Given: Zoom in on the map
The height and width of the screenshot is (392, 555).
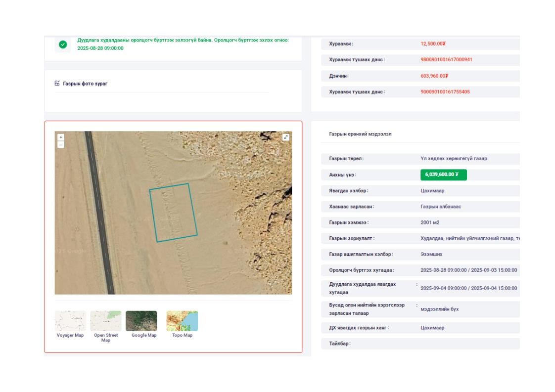Looking at the screenshot, I should (x=61, y=137).
